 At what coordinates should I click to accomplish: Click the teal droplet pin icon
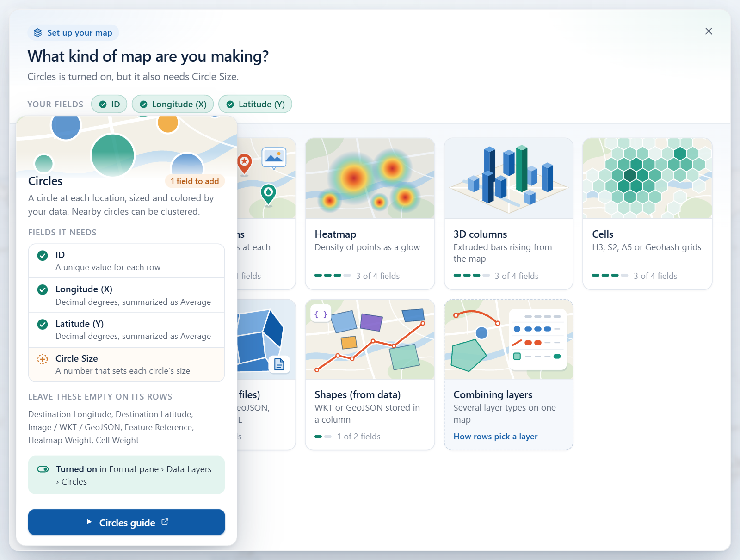[268, 194]
